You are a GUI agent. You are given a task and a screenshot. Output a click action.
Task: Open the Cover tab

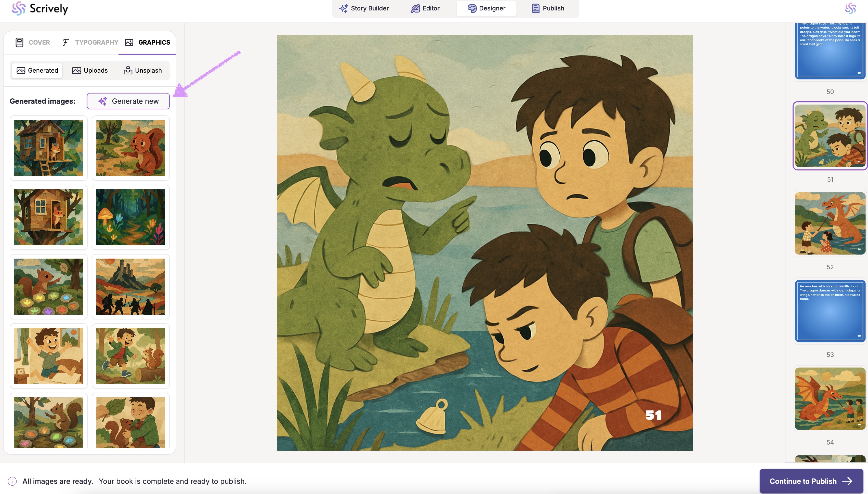pyautogui.click(x=33, y=42)
